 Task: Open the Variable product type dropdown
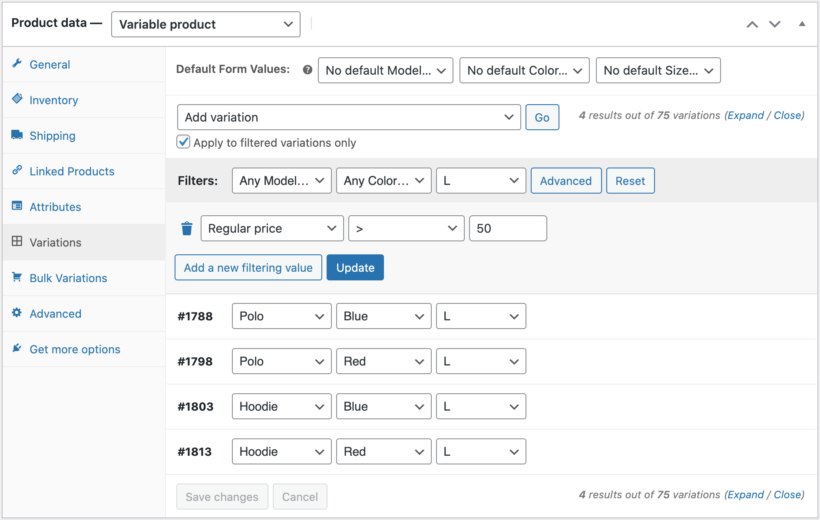pyautogui.click(x=205, y=24)
